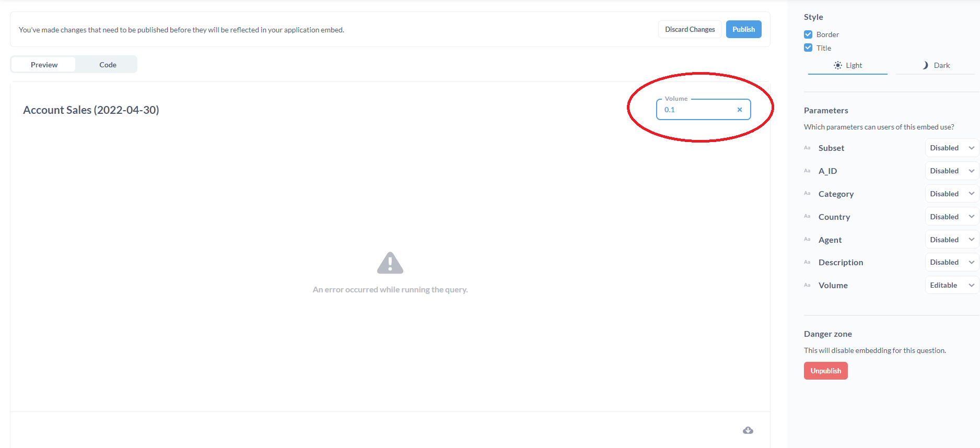
Task: Open the Agent parameter dropdown
Action: coord(952,240)
